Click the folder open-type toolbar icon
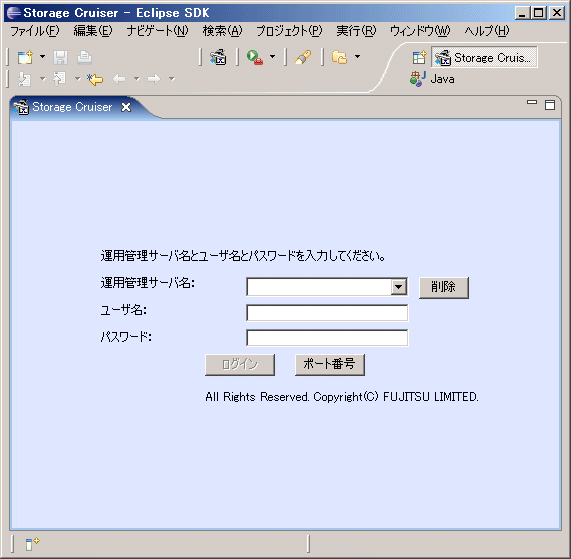 click(339, 57)
